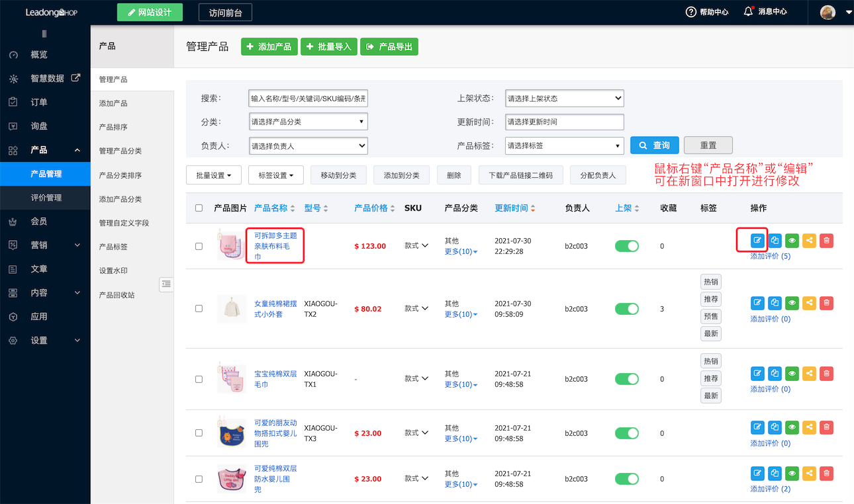Click the edit icon for 可拆卸多主题亲肤布料毛巾
This screenshot has height=504, width=854.
coord(757,240)
